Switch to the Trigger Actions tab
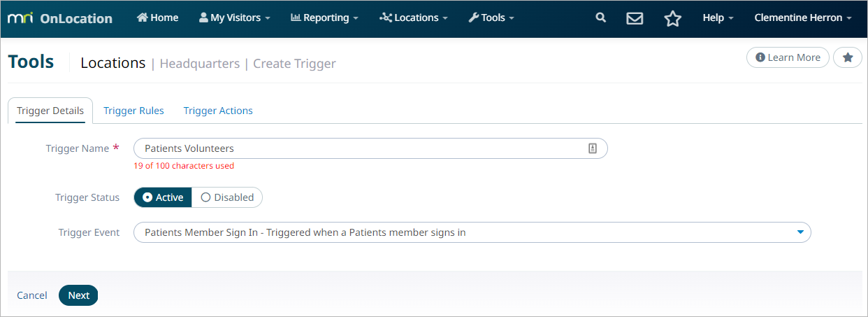 pyautogui.click(x=218, y=111)
